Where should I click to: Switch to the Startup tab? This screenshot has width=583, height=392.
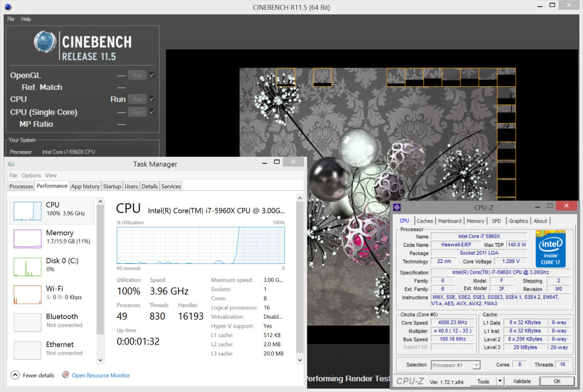tap(112, 187)
